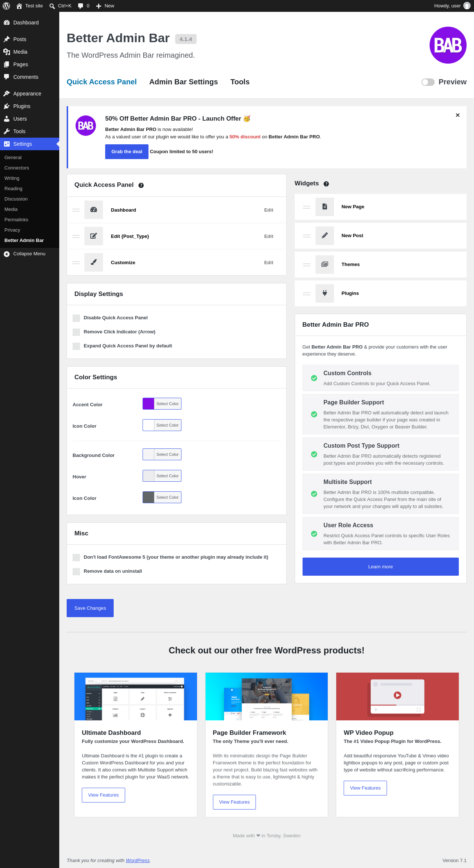
Task: Switch to the Tools tab
Action: 240,82
